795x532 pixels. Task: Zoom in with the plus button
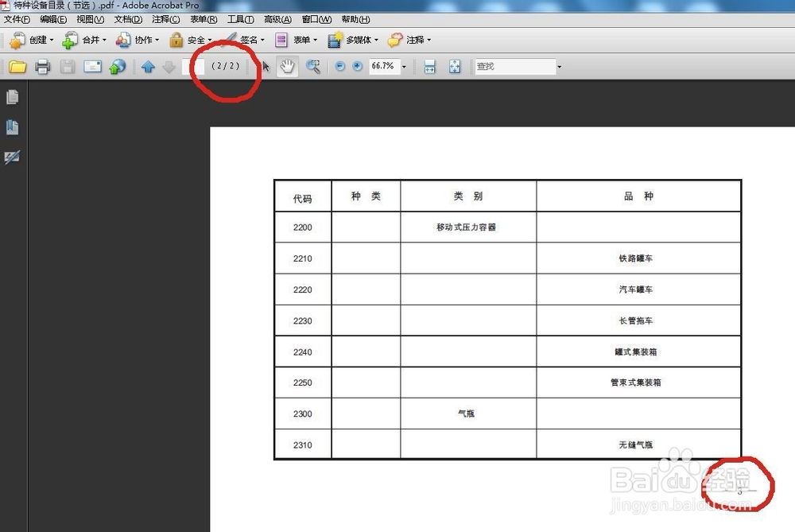(356, 67)
